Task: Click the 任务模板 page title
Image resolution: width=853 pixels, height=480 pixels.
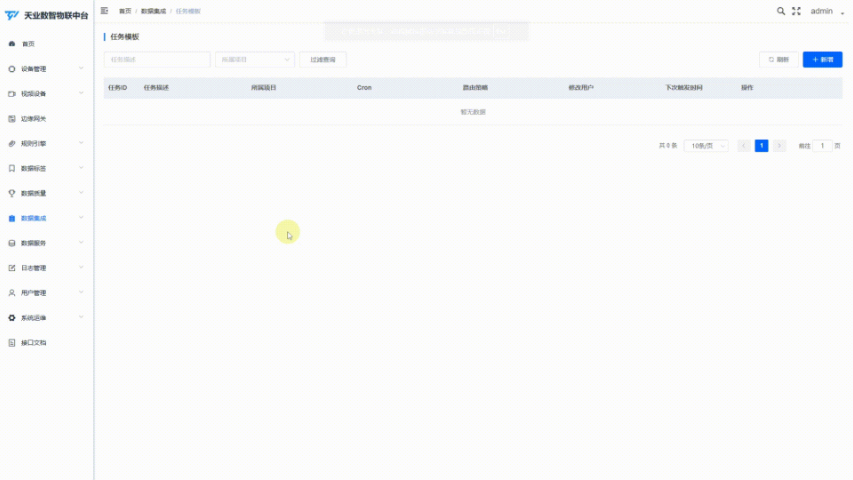Action: tap(125, 37)
